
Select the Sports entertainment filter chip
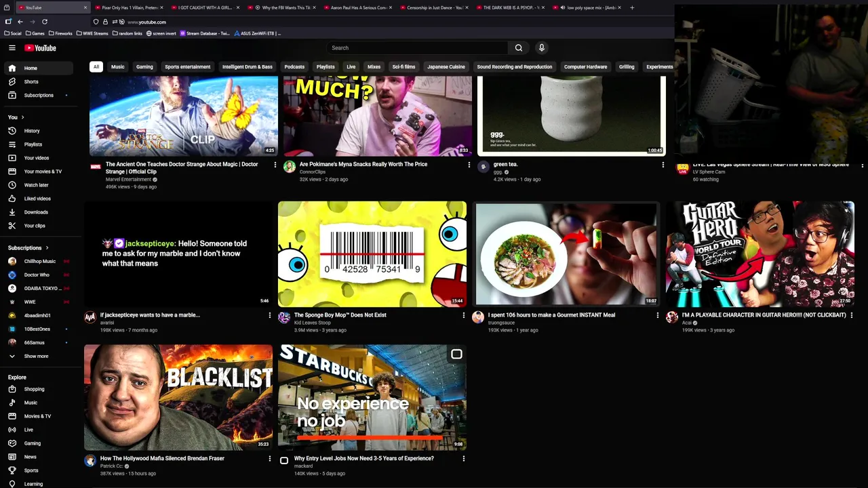(x=187, y=66)
